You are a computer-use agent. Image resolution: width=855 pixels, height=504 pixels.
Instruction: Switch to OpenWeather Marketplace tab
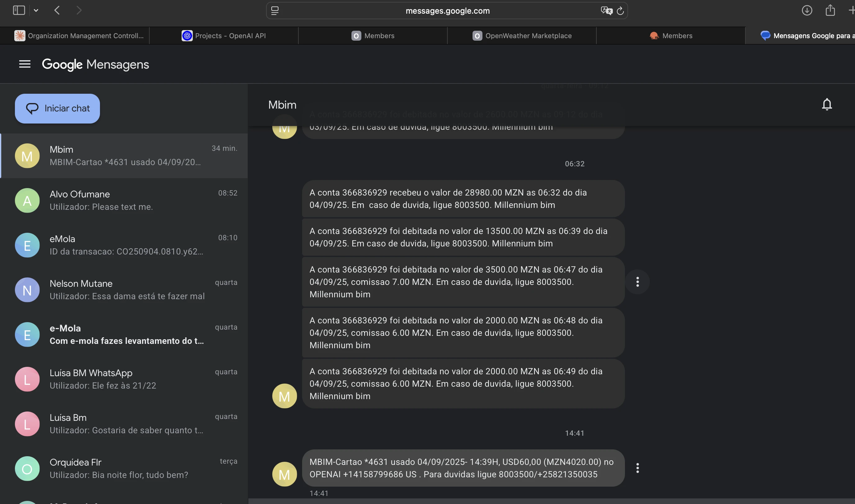click(522, 36)
